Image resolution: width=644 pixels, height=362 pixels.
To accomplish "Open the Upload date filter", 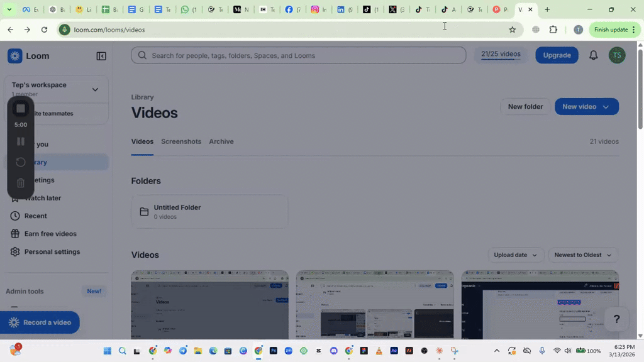I will point(515,255).
